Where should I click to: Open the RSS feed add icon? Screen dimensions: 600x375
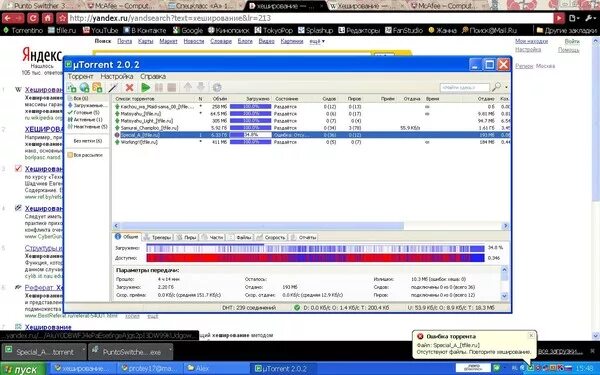tap(97, 88)
